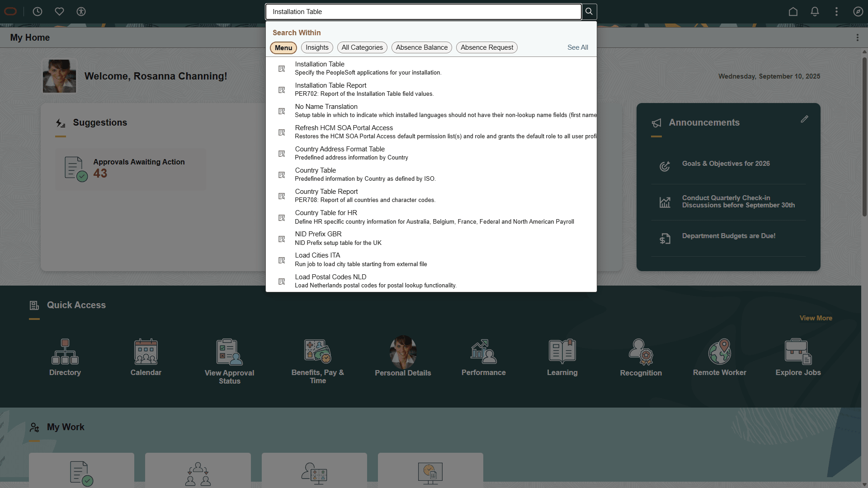Click See All search categories link
This screenshot has width=868, height=488.
click(x=577, y=47)
